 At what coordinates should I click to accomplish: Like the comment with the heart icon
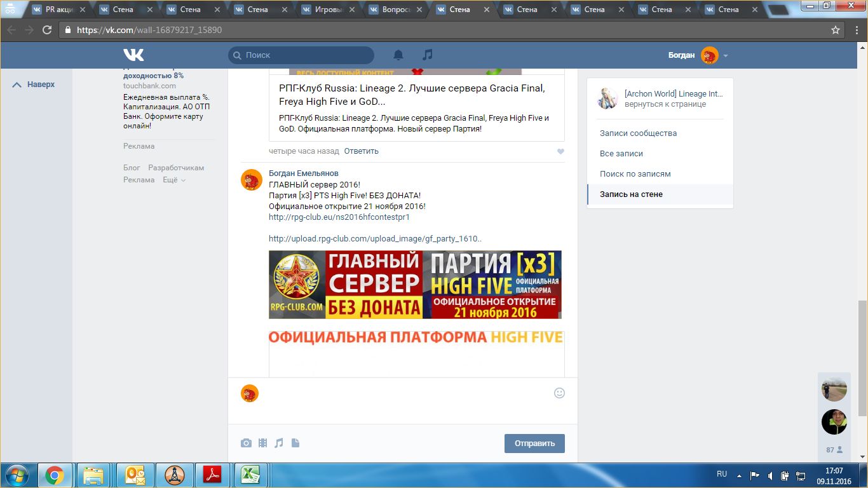coord(560,152)
